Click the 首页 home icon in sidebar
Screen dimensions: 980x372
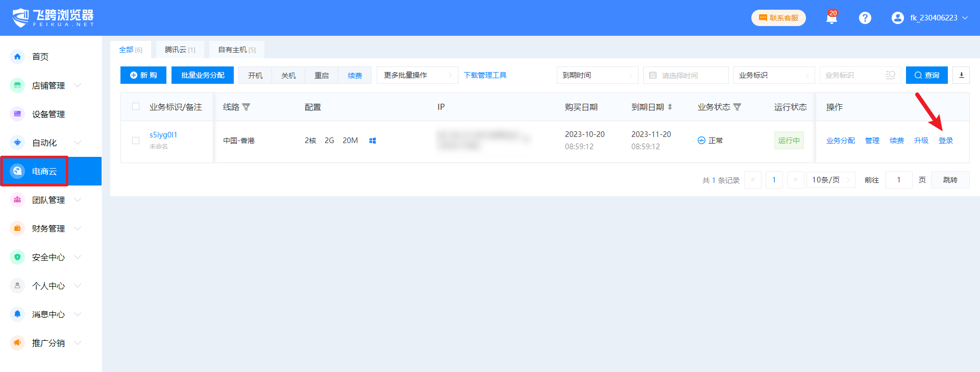click(17, 57)
